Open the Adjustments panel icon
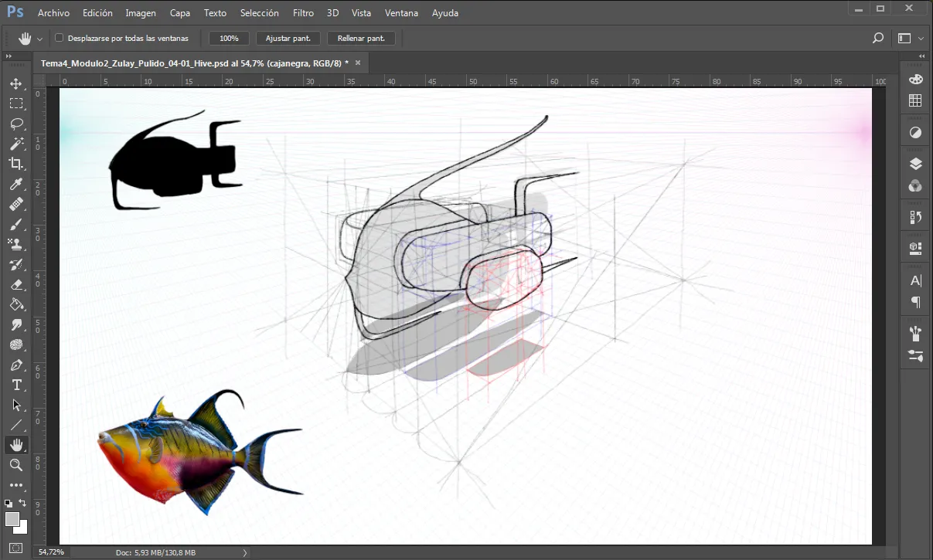Image resolution: width=933 pixels, height=560 pixels. click(x=915, y=133)
